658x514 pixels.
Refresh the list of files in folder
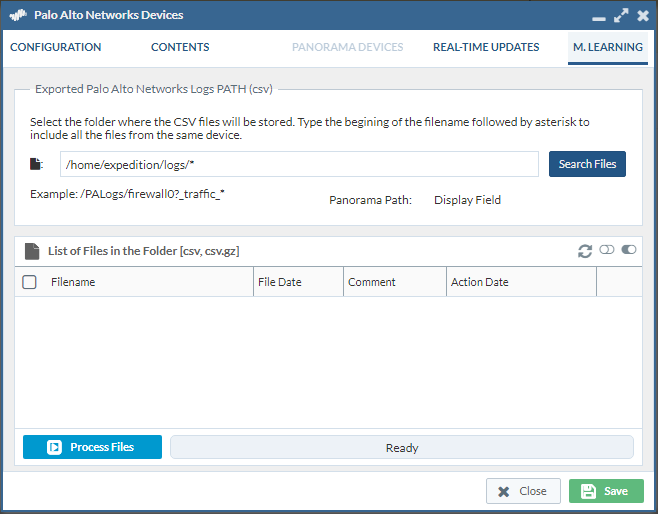(585, 250)
